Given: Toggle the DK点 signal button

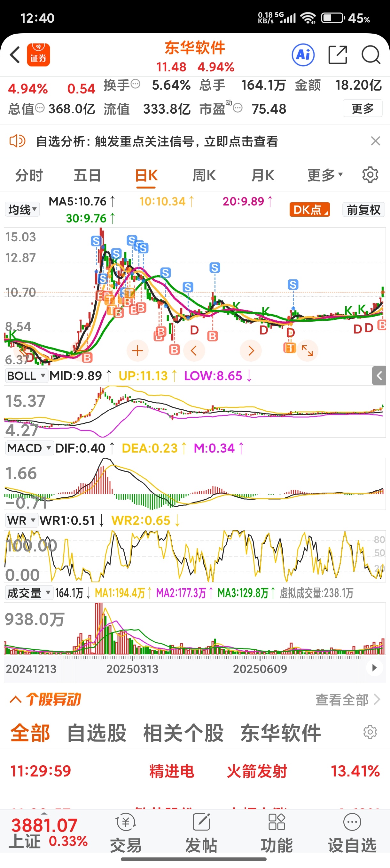Looking at the screenshot, I should (x=309, y=210).
